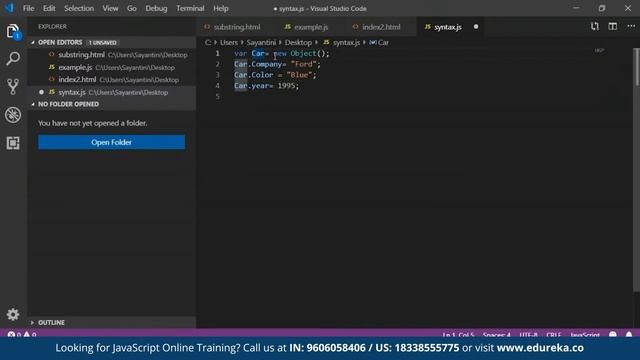Screen dimensions: 640x360
Task: Open the Source Control view icon
Action: coord(13,87)
